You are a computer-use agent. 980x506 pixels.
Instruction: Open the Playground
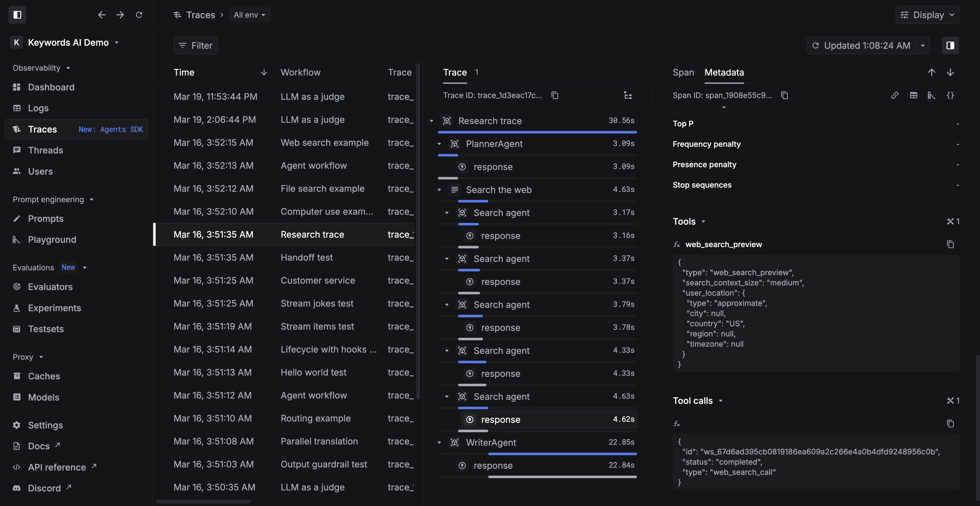click(x=52, y=239)
